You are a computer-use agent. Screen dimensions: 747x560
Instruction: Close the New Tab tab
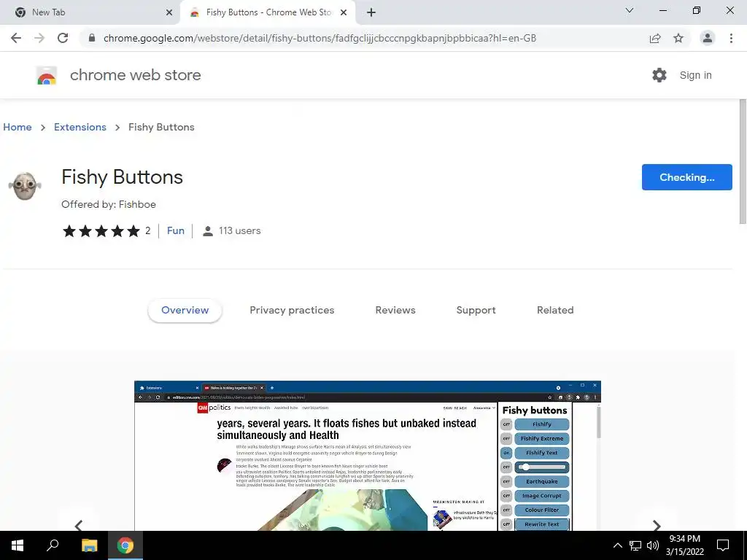169,12
